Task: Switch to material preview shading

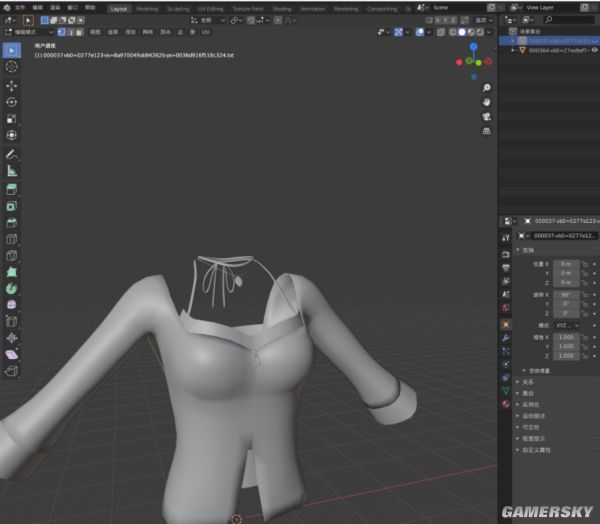Action: [x=471, y=32]
